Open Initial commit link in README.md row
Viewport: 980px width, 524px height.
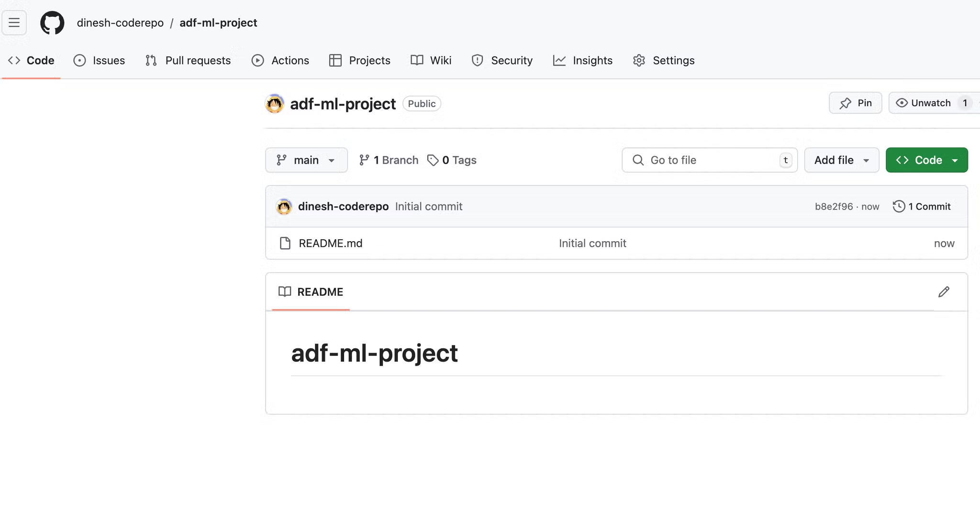592,243
